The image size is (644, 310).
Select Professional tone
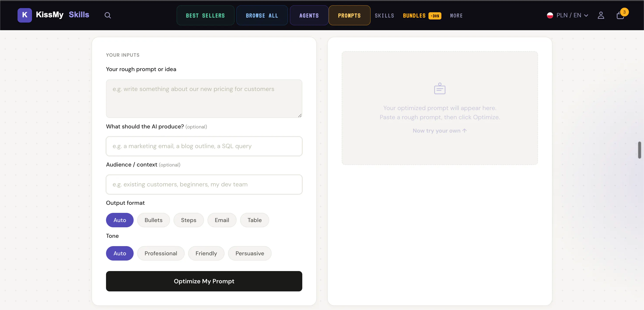[x=161, y=253]
